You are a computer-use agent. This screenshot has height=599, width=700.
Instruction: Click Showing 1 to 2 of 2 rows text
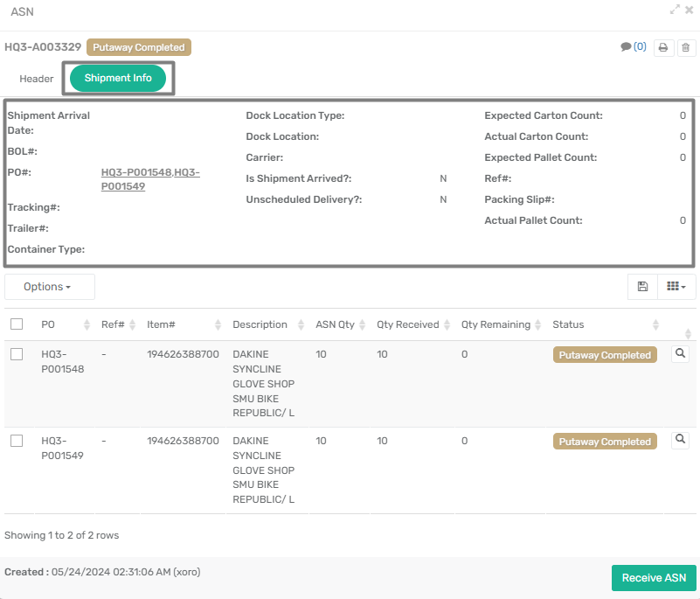tap(61, 535)
